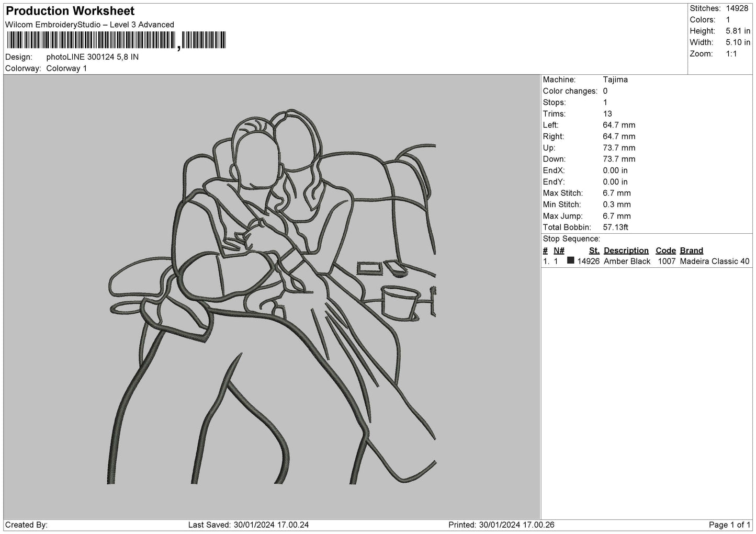Select the Up value '73.7 mm'
This screenshot has width=756, height=534.
coord(619,148)
